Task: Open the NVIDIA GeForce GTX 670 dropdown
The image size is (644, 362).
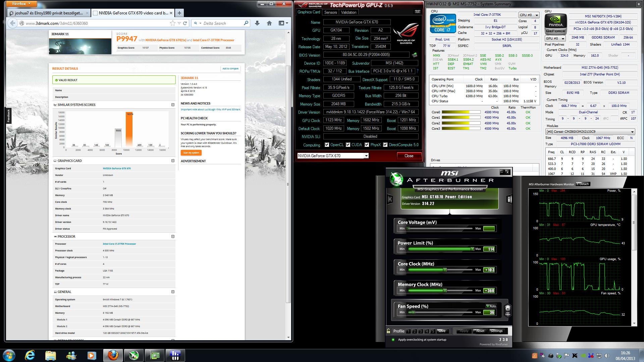Action: click(366, 156)
